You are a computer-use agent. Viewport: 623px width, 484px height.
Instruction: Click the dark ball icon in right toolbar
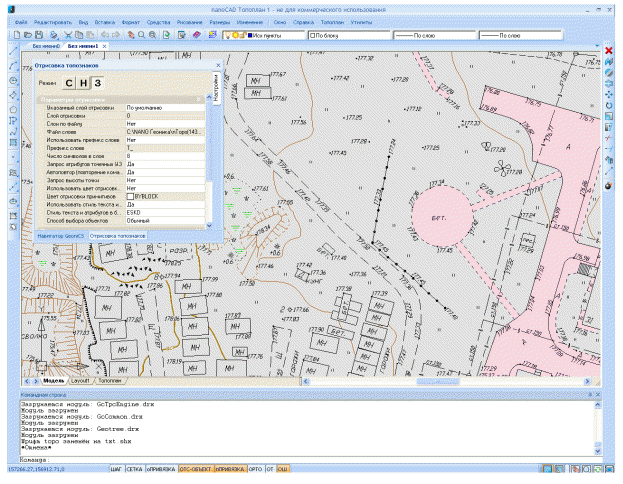pyautogui.click(x=609, y=186)
